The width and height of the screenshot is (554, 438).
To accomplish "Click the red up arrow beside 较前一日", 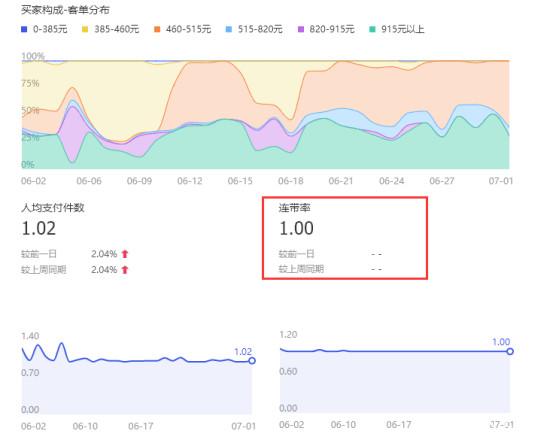I will tap(125, 254).
